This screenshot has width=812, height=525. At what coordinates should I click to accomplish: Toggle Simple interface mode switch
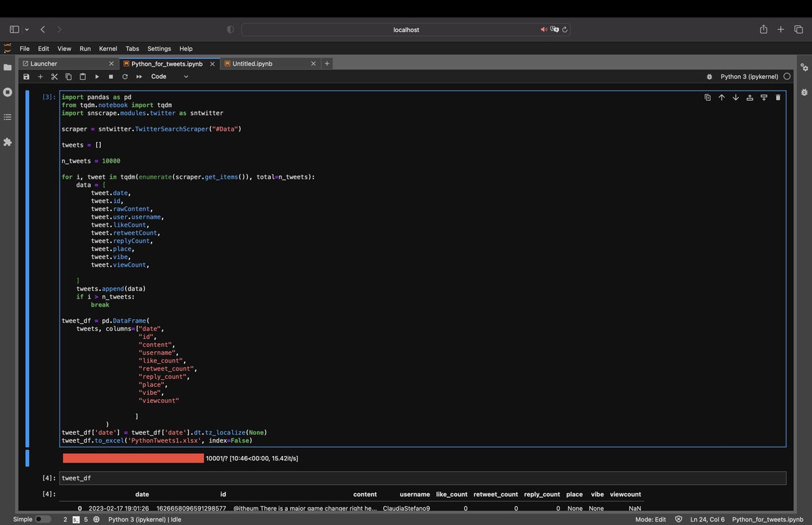(x=42, y=520)
